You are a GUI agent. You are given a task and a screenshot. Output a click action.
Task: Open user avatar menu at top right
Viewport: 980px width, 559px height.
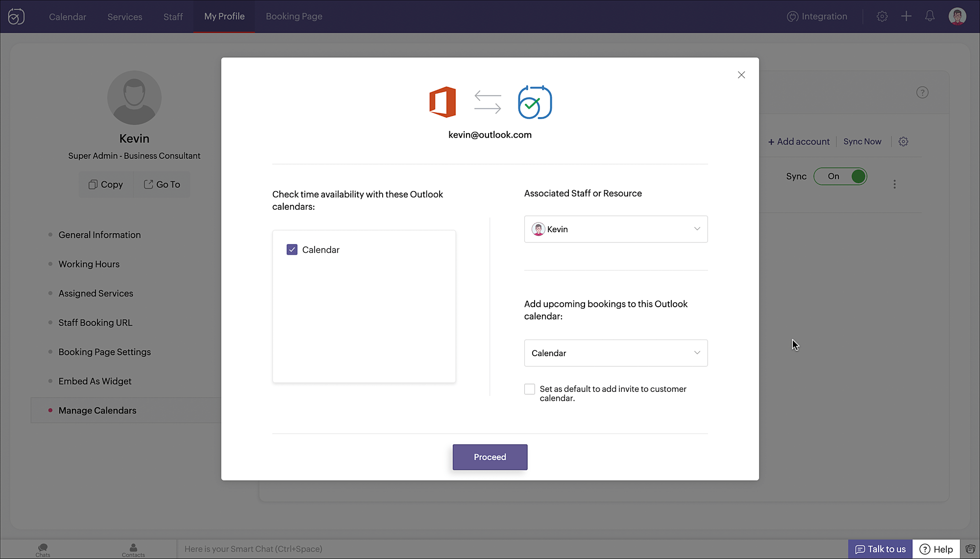coord(957,16)
